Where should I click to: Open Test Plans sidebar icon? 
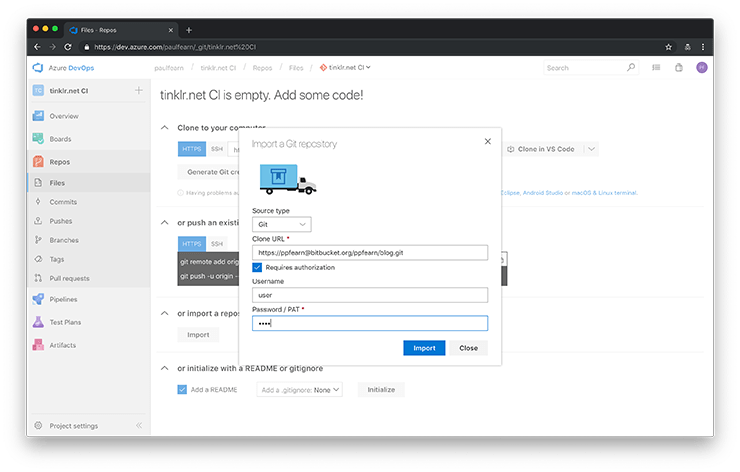tap(38, 322)
